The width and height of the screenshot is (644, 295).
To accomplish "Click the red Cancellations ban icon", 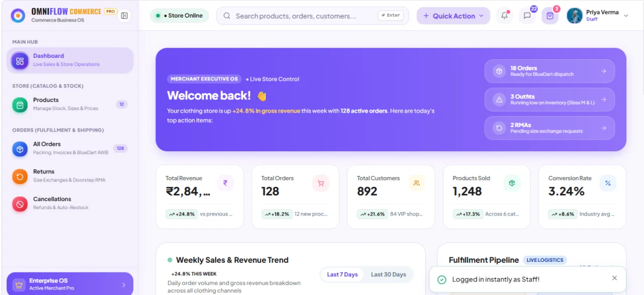I will [x=20, y=204].
